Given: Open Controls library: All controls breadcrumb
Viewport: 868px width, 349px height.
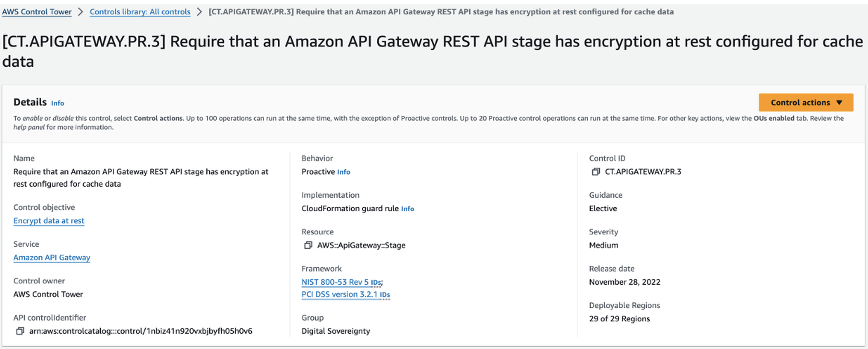Looking at the screenshot, I should pyautogui.click(x=140, y=12).
